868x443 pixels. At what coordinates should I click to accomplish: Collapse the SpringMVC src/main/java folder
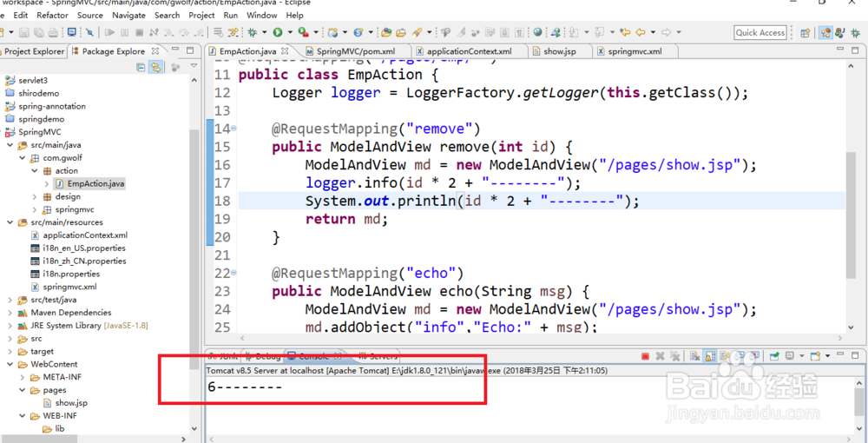click(x=10, y=145)
